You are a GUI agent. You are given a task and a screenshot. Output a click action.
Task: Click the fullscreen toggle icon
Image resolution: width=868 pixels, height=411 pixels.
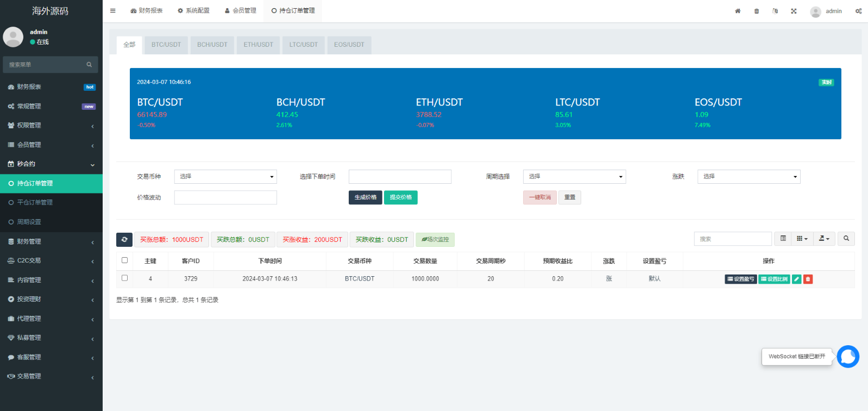click(794, 11)
